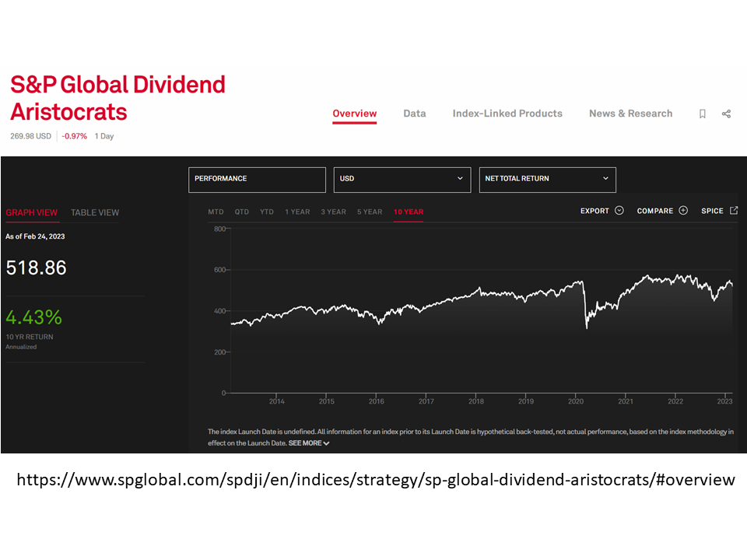The width and height of the screenshot is (747, 560).
Task: Click the 2020 x-axis label
Action: (x=576, y=401)
